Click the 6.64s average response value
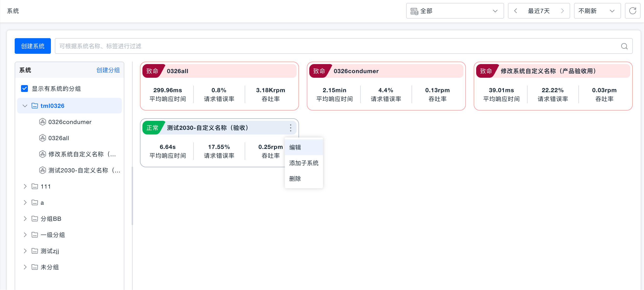 168,147
